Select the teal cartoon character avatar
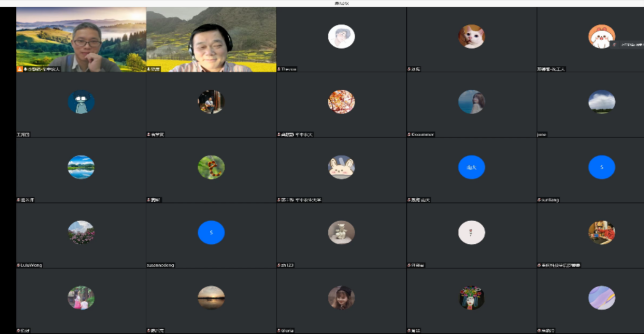644x334 pixels. tap(81, 102)
